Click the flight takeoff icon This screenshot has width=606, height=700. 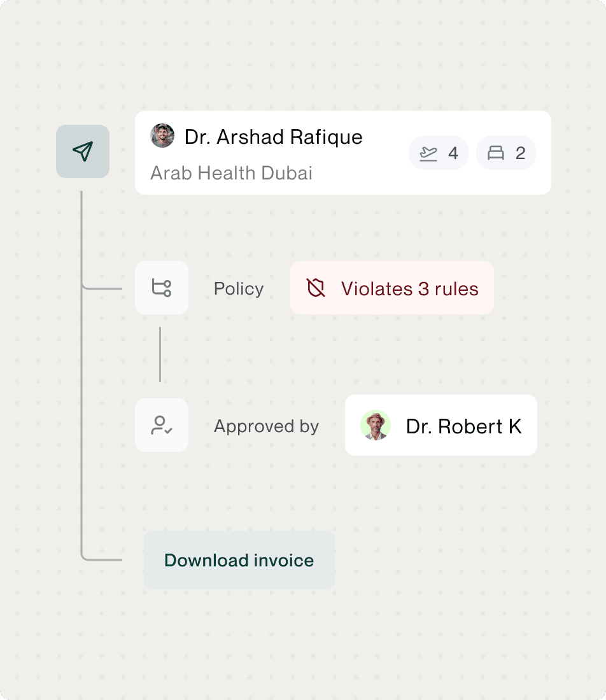(x=428, y=153)
